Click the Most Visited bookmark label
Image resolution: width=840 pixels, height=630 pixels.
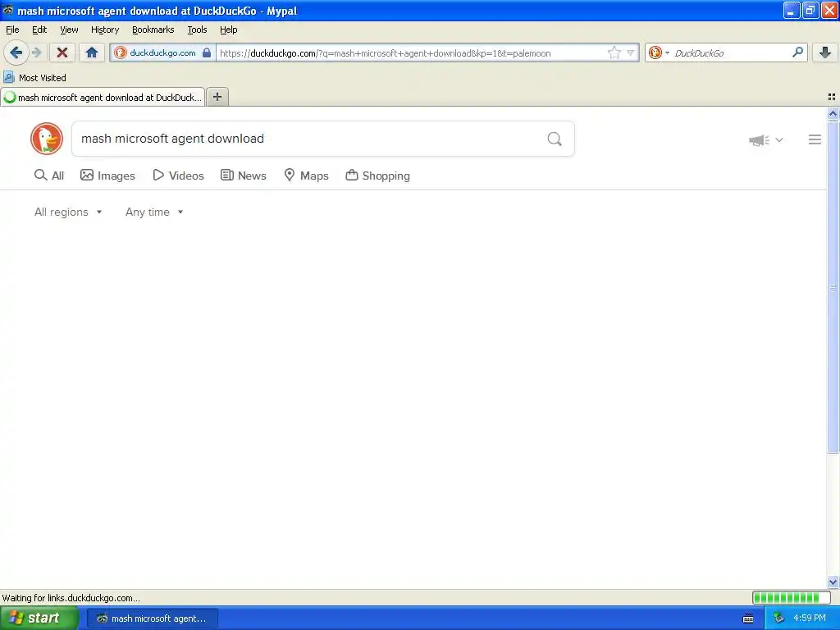pos(43,78)
